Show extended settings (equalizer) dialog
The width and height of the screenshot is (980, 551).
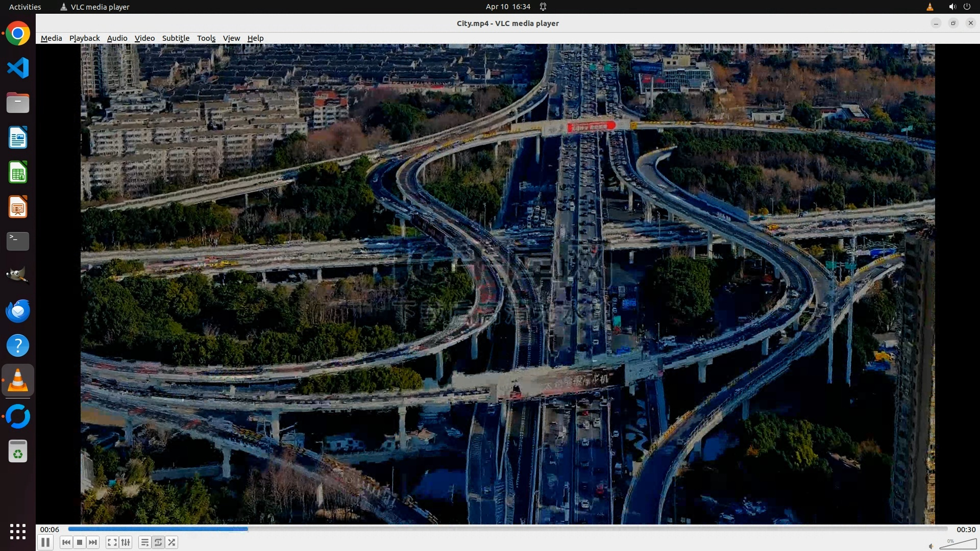click(126, 542)
